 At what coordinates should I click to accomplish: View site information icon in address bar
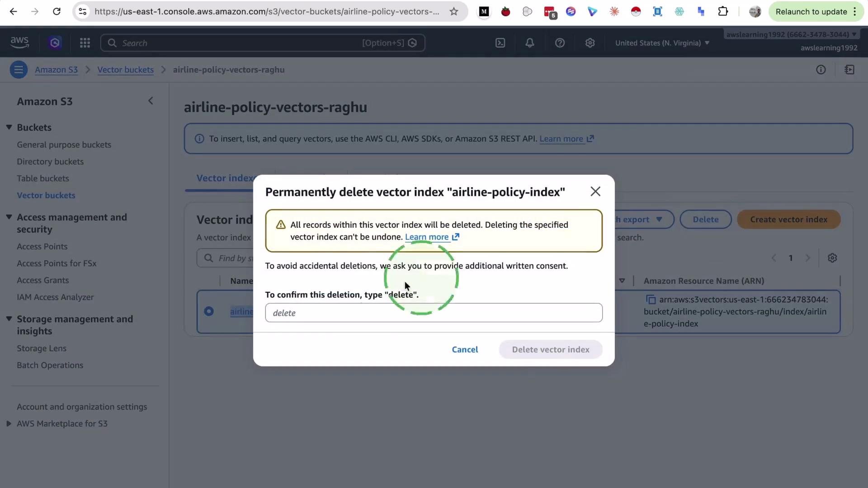coord(82,12)
